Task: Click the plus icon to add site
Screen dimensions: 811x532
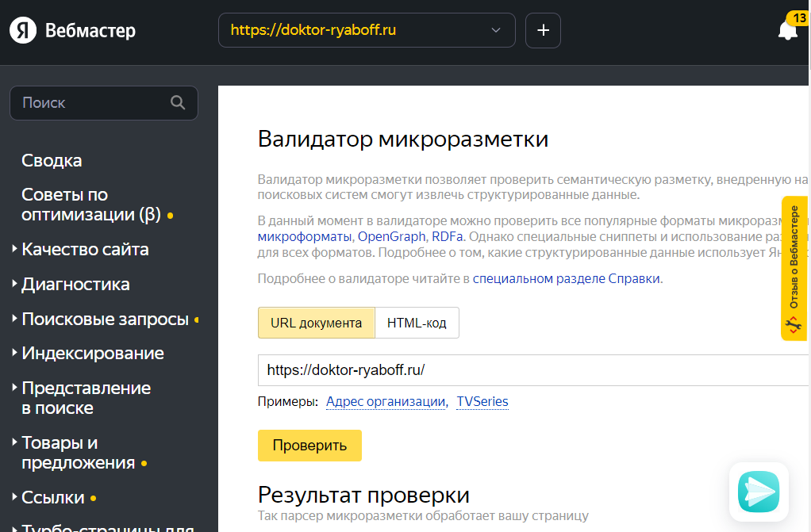Action: point(543,31)
